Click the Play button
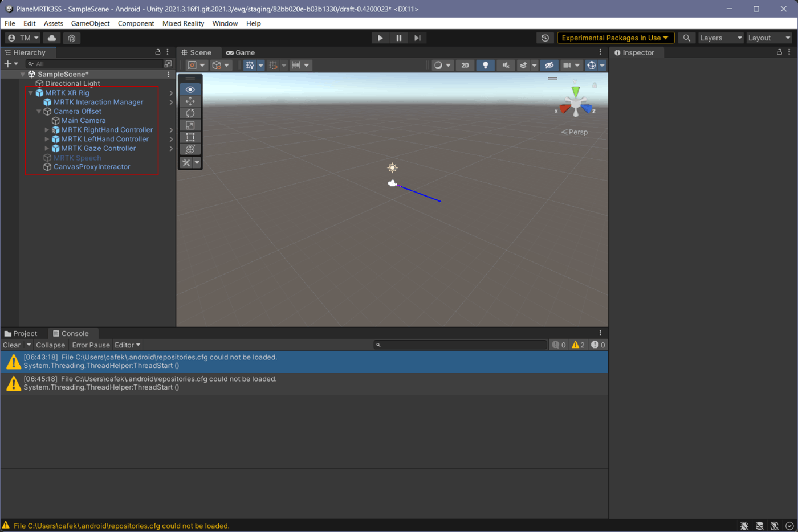 coord(380,38)
